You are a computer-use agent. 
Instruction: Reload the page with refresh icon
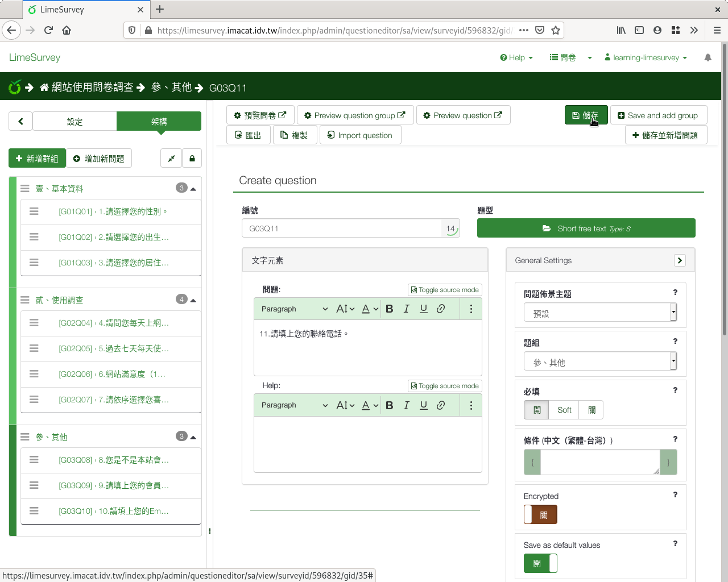48,30
